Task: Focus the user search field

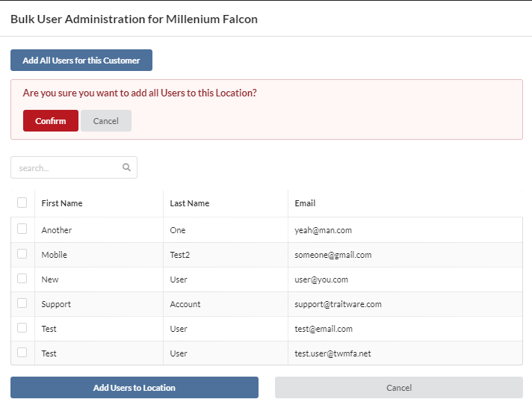Action: 74,167
